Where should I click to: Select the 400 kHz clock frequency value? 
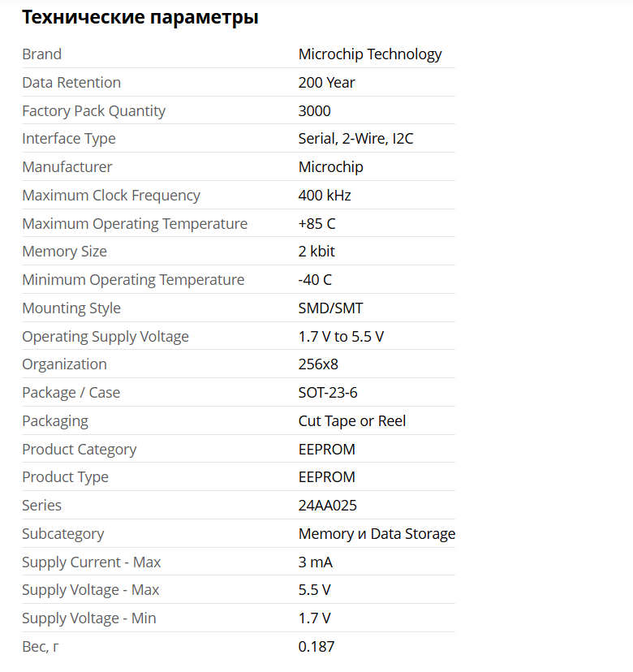point(325,196)
